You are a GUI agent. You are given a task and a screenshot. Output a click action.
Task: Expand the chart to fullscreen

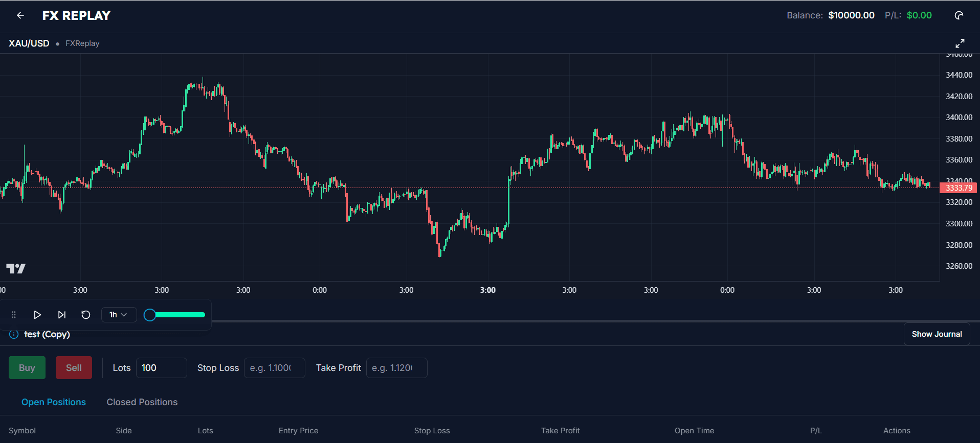(x=960, y=43)
